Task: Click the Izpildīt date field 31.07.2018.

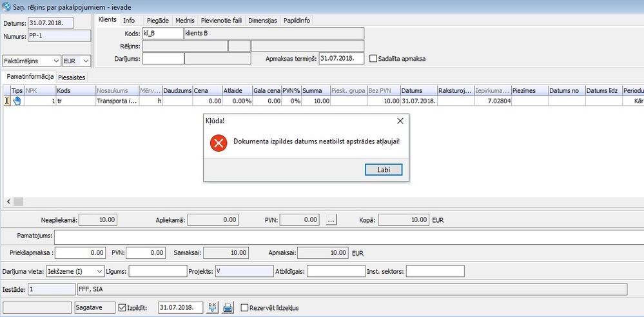Action: click(x=181, y=307)
